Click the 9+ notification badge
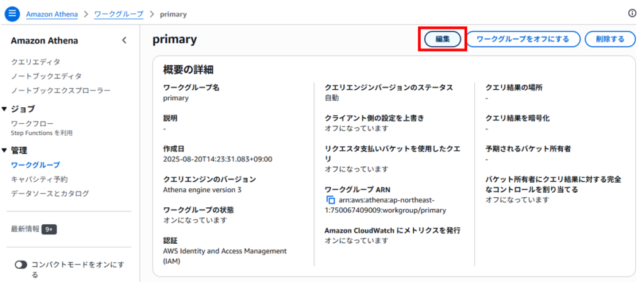Image resolution: width=644 pixels, height=282 pixels. (x=49, y=229)
